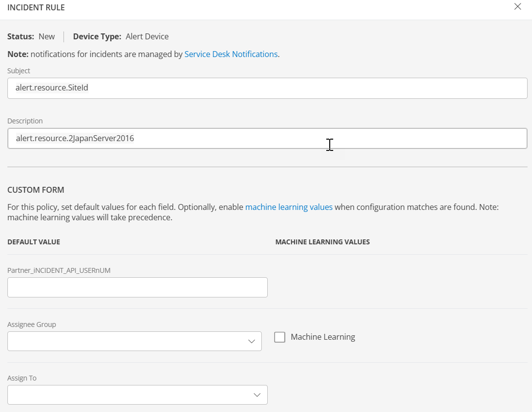
Task: Click the DEFAULT VALUE column header
Action: point(33,242)
